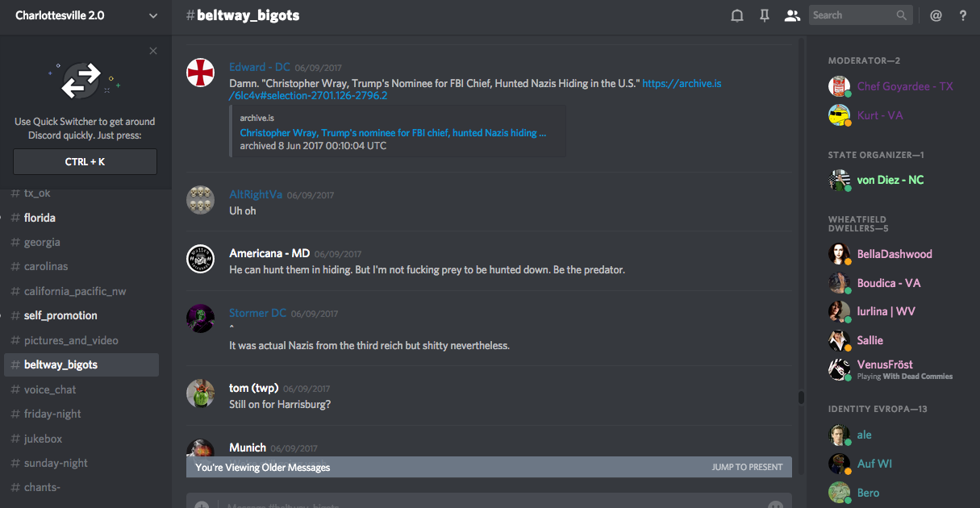Viewport: 980px width, 508px height.
Task: Select member von Diez - NC
Action: [x=890, y=180]
